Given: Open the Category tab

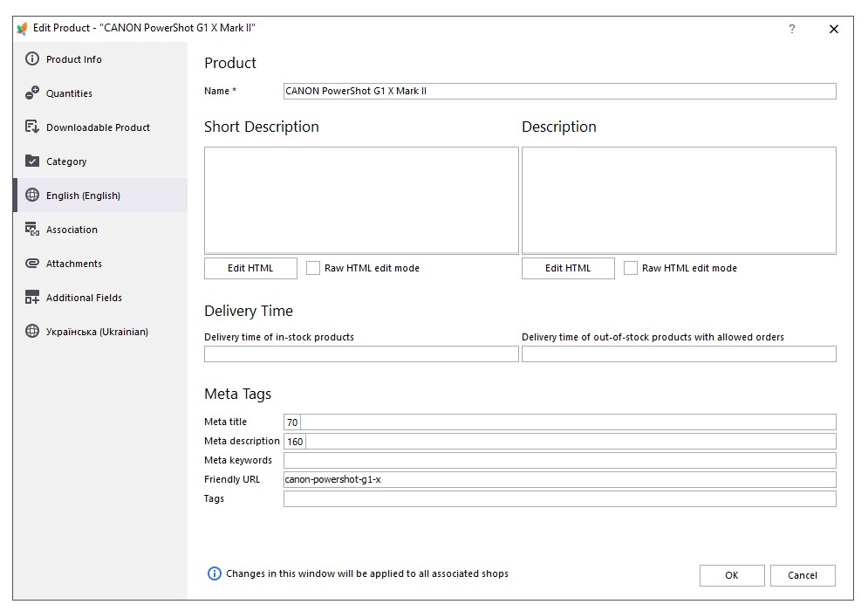Looking at the screenshot, I should click(100, 161).
